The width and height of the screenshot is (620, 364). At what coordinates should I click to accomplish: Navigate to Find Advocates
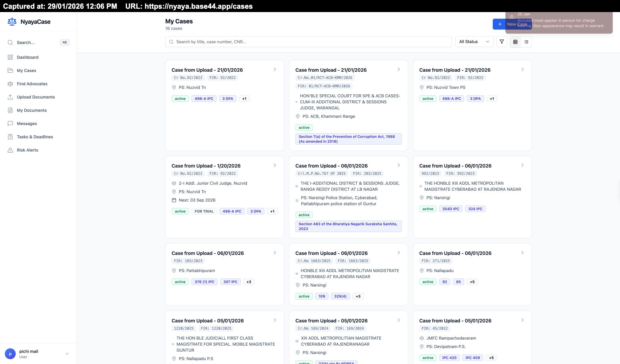(x=38, y=84)
